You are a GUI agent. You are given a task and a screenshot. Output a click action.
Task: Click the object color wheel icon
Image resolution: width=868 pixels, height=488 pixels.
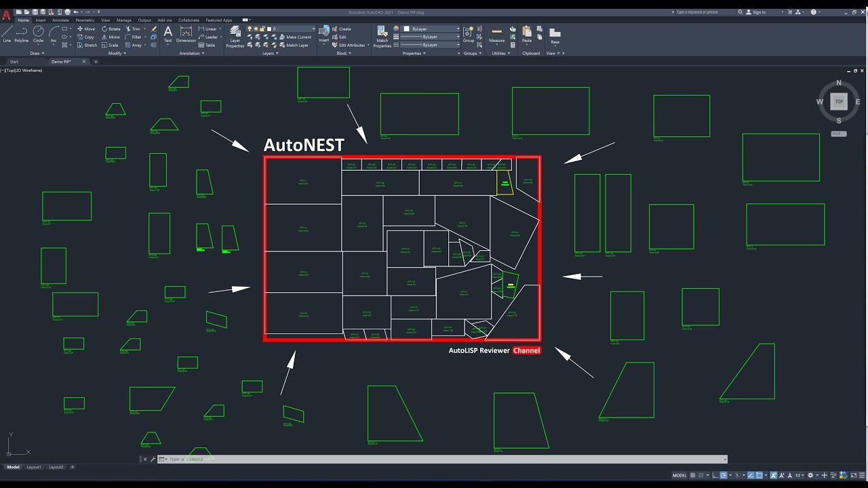(x=396, y=29)
